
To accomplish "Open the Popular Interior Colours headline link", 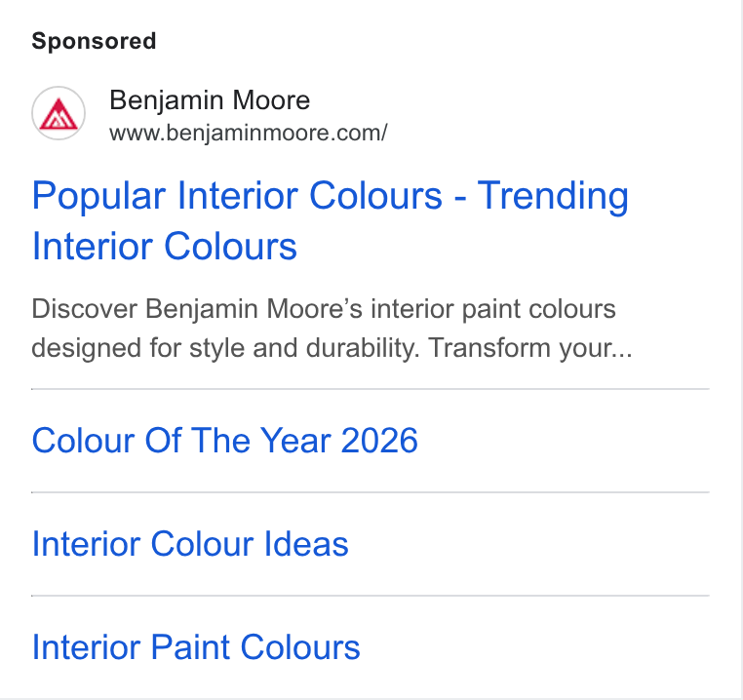I will coord(331,221).
